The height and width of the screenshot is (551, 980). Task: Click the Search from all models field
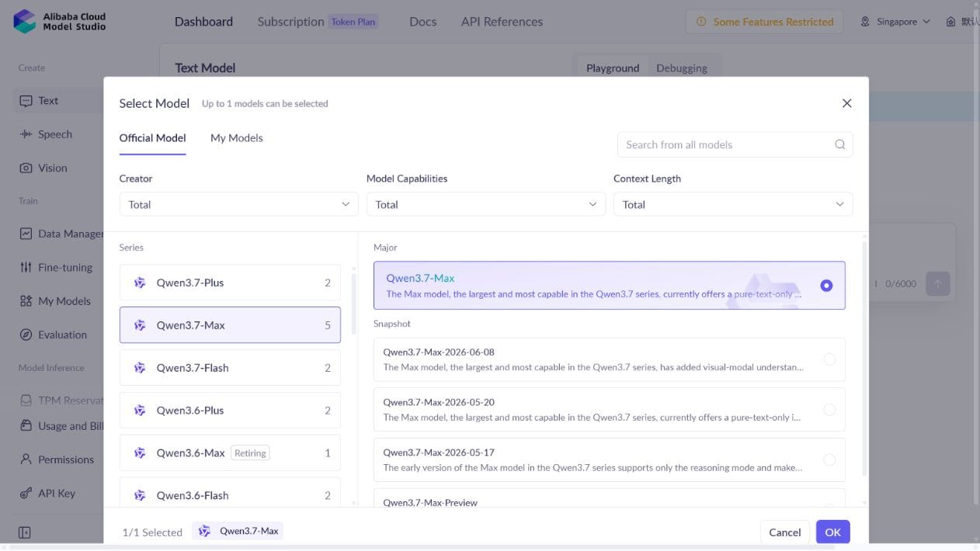click(x=735, y=144)
